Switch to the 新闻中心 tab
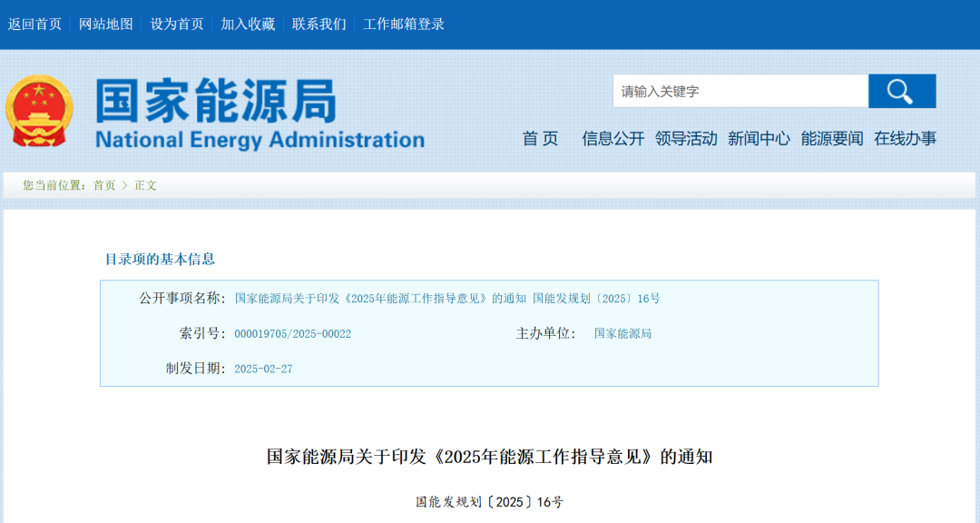Image resolution: width=980 pixels, height=523 pixels. 759,140
